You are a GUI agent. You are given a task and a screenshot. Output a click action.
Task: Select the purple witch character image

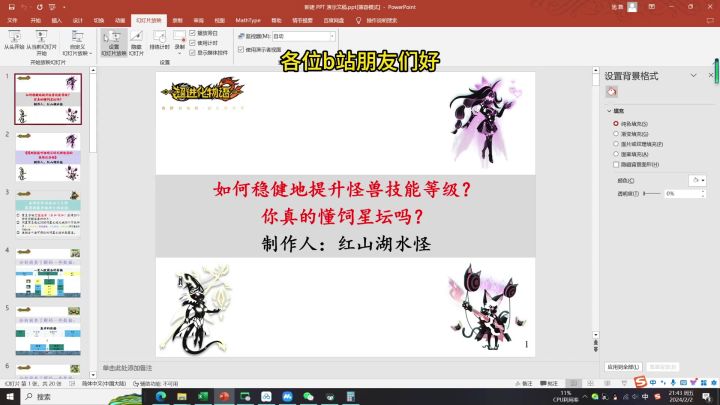[x=486, y=122]
